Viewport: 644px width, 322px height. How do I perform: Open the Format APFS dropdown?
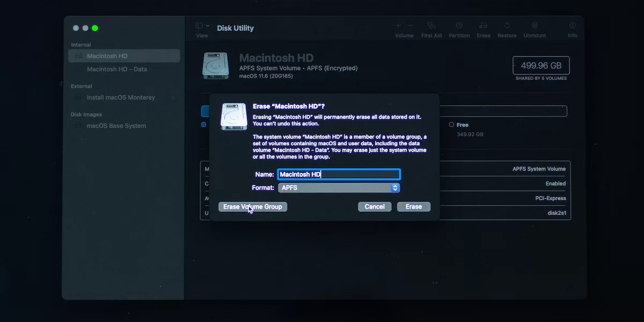point(339,188)
